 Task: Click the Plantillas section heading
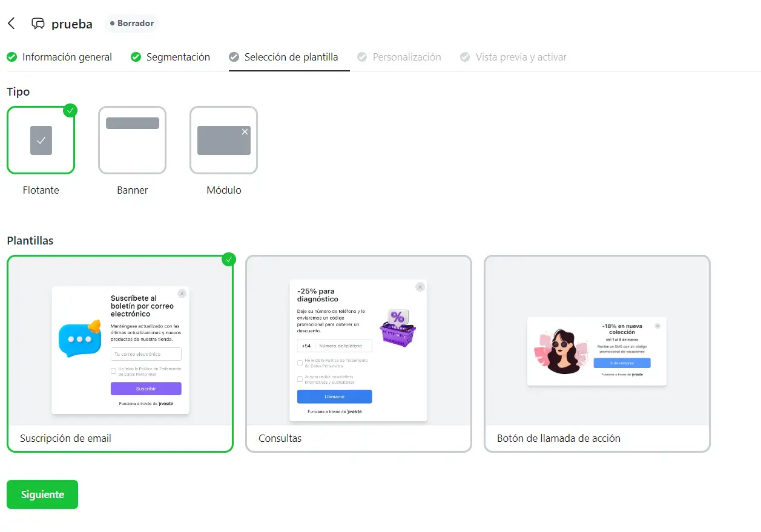click(30, 240)
